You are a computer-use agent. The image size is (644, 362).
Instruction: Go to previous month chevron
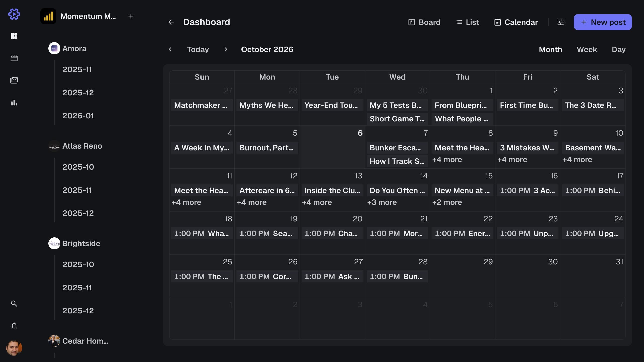(x=170, y=49)
